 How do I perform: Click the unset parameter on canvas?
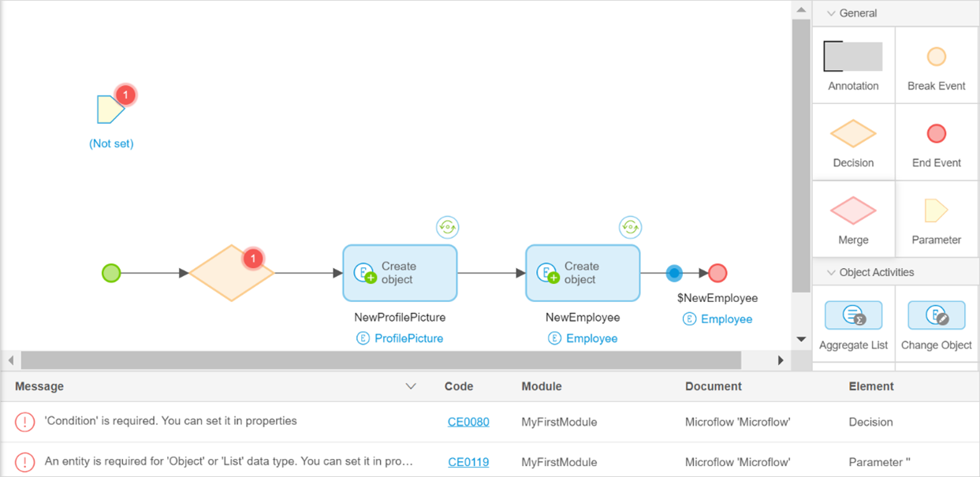point(110,110)
